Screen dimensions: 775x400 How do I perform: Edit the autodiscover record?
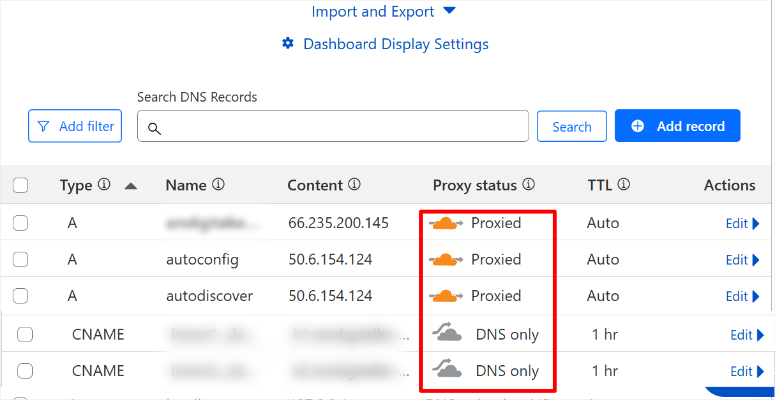[x=742, y=297]
